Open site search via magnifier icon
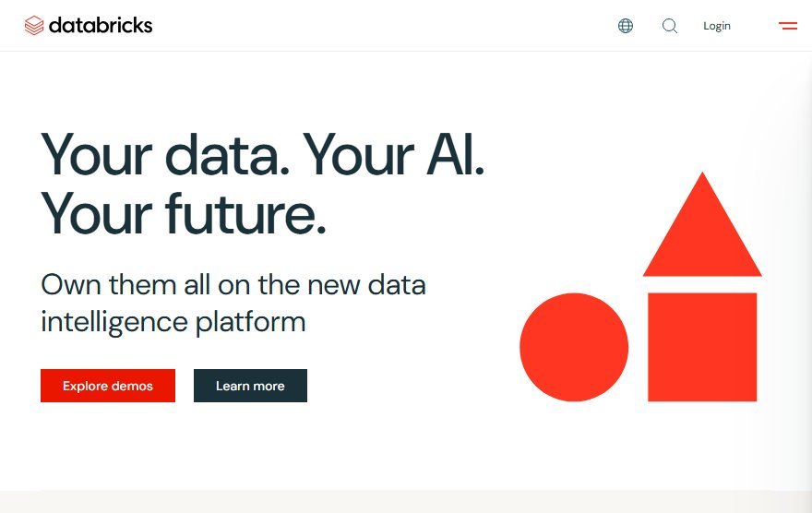Viewport: 812px width, 513px height. 670,25
